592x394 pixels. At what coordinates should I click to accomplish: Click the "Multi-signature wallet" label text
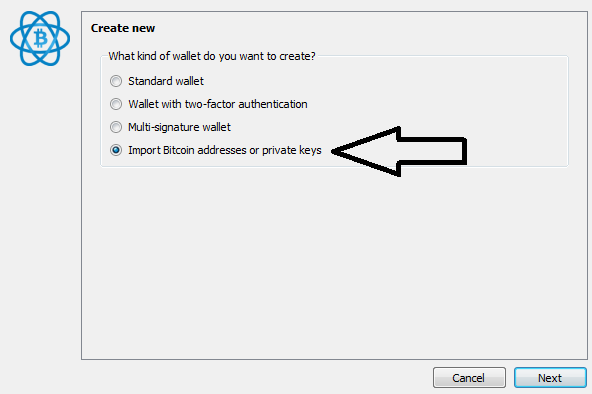(179, 127)
